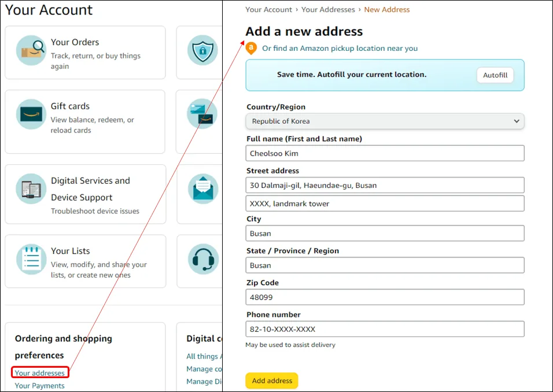The width and height of the screenshot is (553, 392).
Task: Go to Your Addresses breadcrumb
Action: 328,9
